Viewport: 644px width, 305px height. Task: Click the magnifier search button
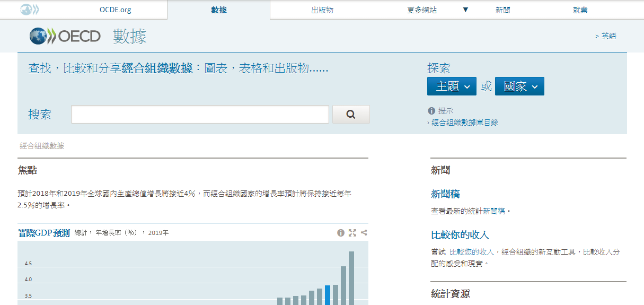(x=351, y=115)
